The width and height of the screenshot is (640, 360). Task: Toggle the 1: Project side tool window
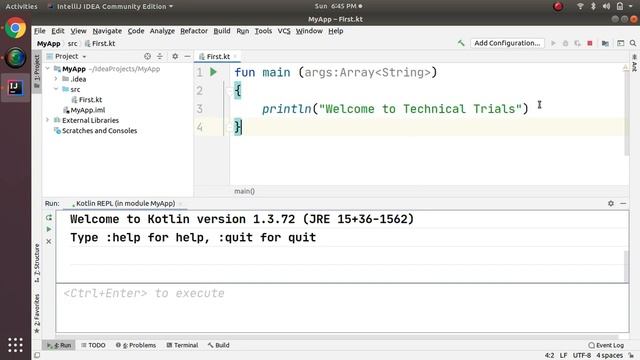click(37, 72)
